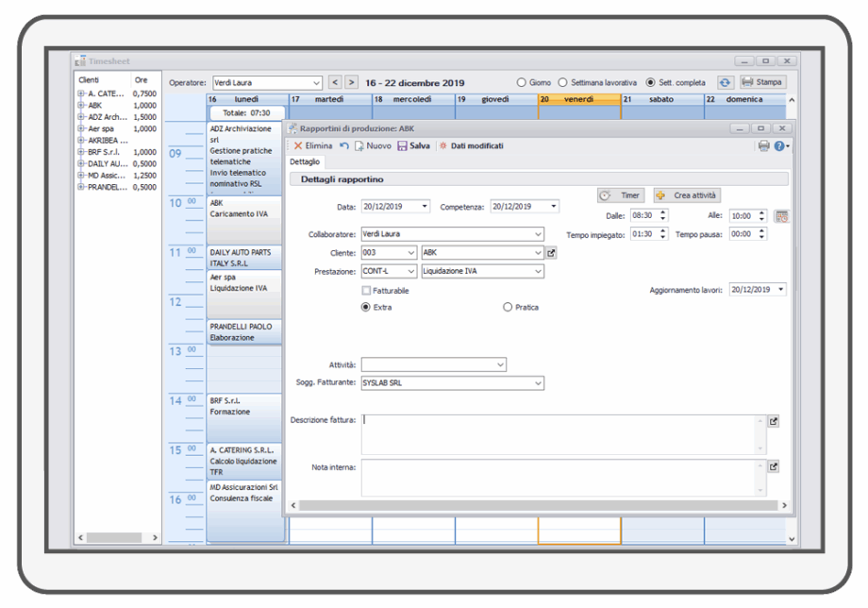Viewport: 868px width, 608px height.
Task: Expand the ABK client tree node
Action: pyautogui.click(x=81, y=105)
